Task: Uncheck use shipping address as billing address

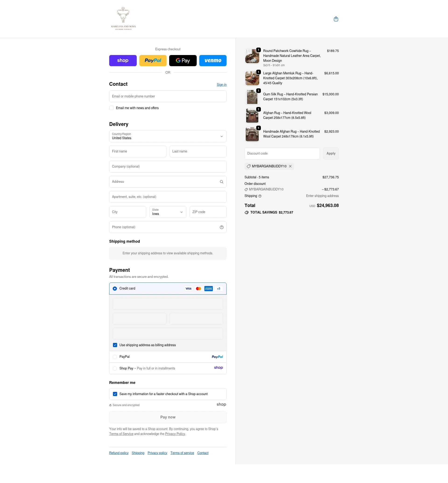Action: 115,345
